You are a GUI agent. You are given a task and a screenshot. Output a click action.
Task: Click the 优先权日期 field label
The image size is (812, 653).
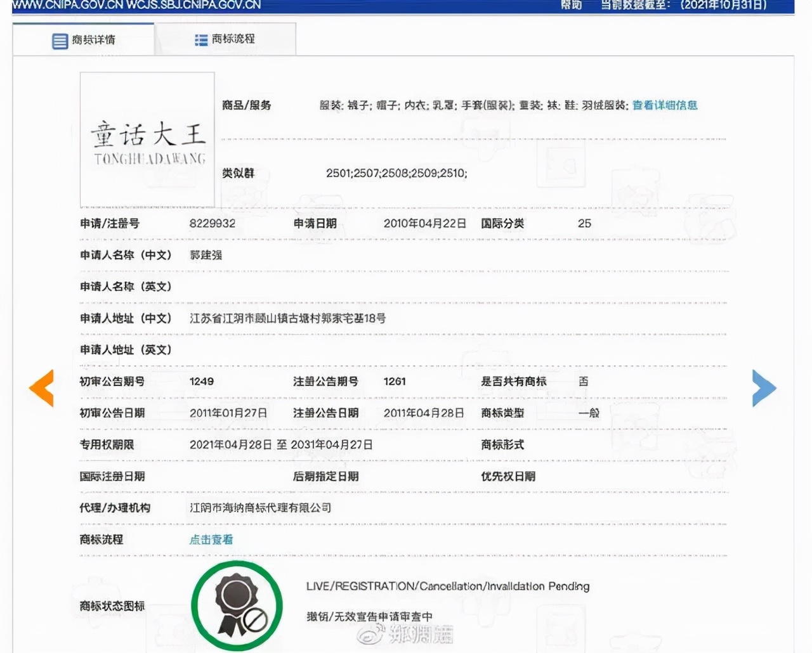point(508,476)
